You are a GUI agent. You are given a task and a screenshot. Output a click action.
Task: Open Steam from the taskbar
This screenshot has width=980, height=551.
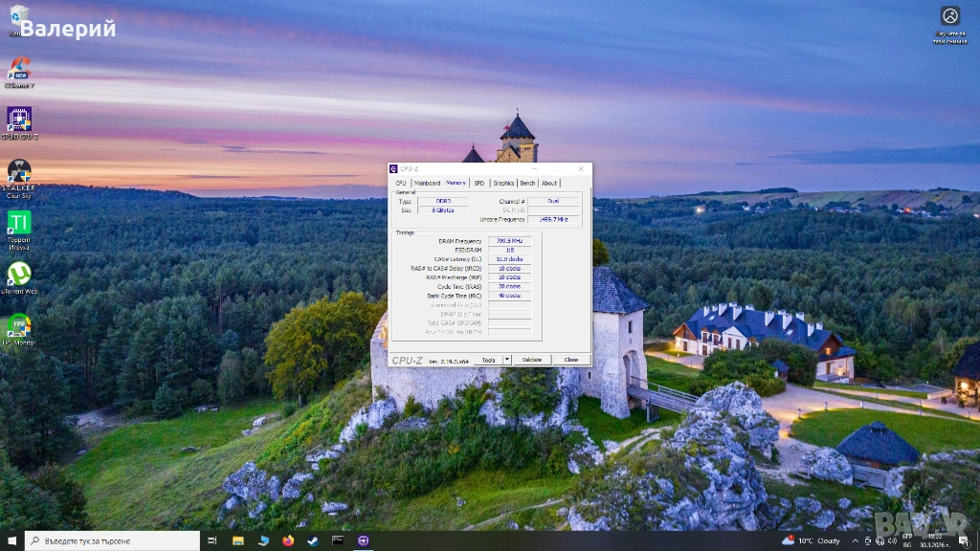point(312,540)
